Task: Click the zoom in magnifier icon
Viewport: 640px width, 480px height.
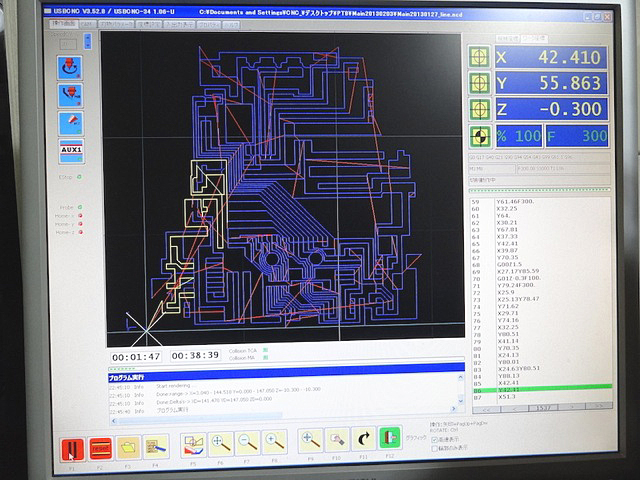Action: pos(222,442)
